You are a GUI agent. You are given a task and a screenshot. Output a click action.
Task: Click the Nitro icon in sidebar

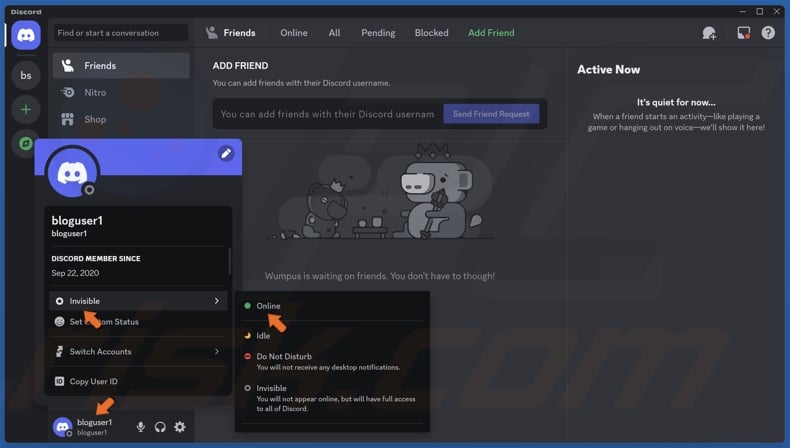tap(68, 92)
